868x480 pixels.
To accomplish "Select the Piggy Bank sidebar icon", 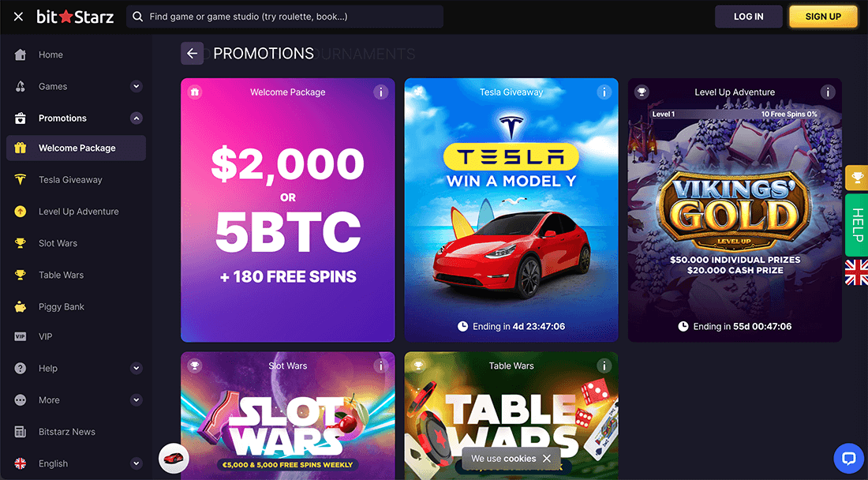I will click(22, 306).
